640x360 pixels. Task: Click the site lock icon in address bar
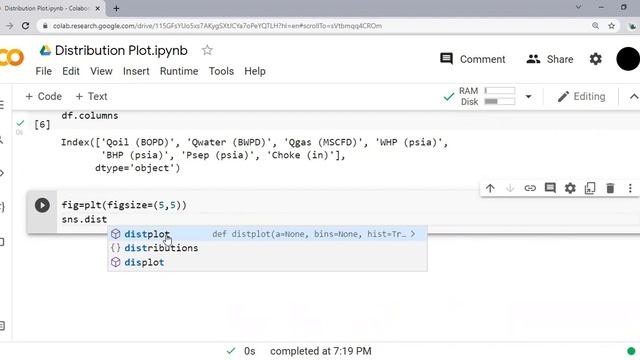45,26
